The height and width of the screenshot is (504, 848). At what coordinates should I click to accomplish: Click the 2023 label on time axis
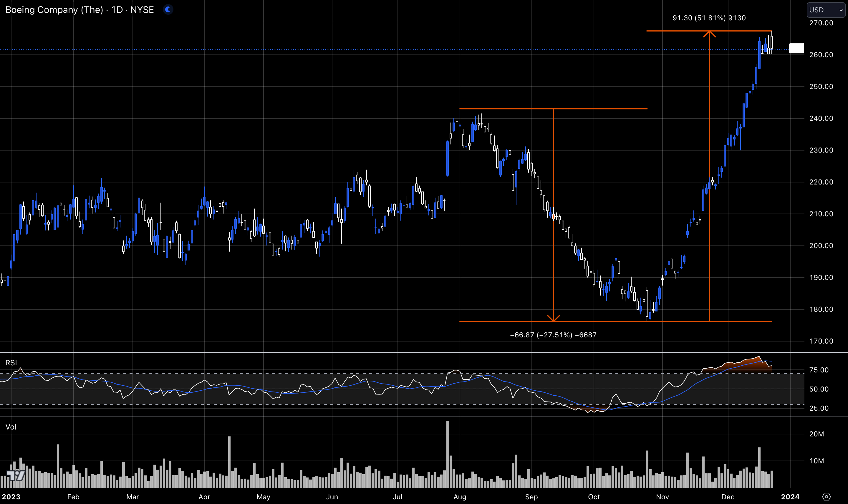[11, 497]
